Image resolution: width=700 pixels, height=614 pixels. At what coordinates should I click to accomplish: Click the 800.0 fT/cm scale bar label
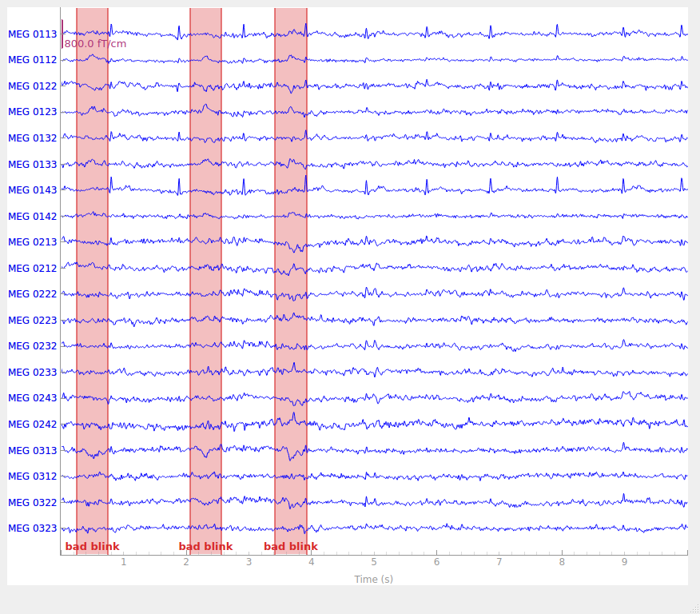(x=96, y=44)
